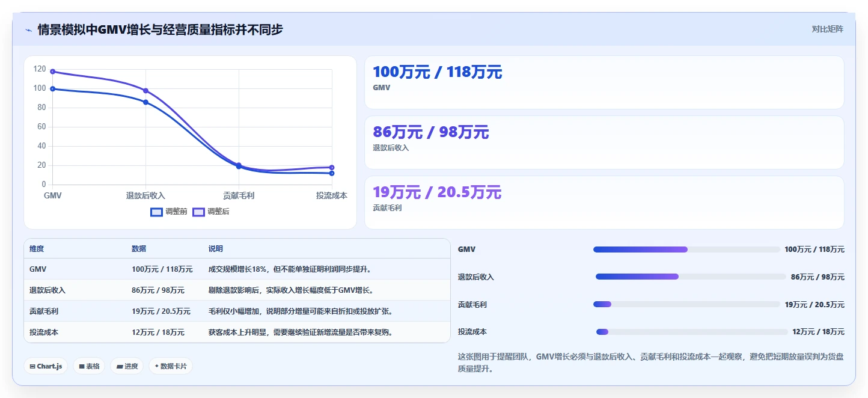This screenshot has width=868, height=398.
Task: Click progress value 19万元 / 20.5万元
Action: pyautogui.click(x=815, y=304)
